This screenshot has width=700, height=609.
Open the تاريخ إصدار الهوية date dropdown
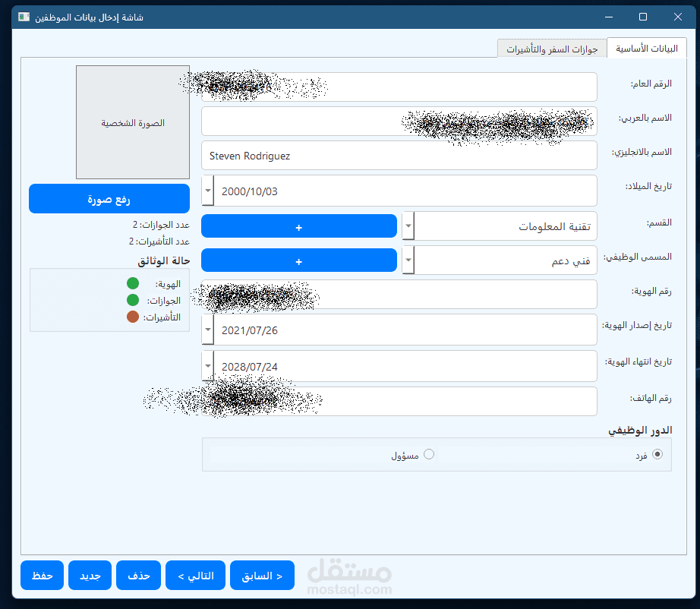pyautogui.click(x=207, y=330)
